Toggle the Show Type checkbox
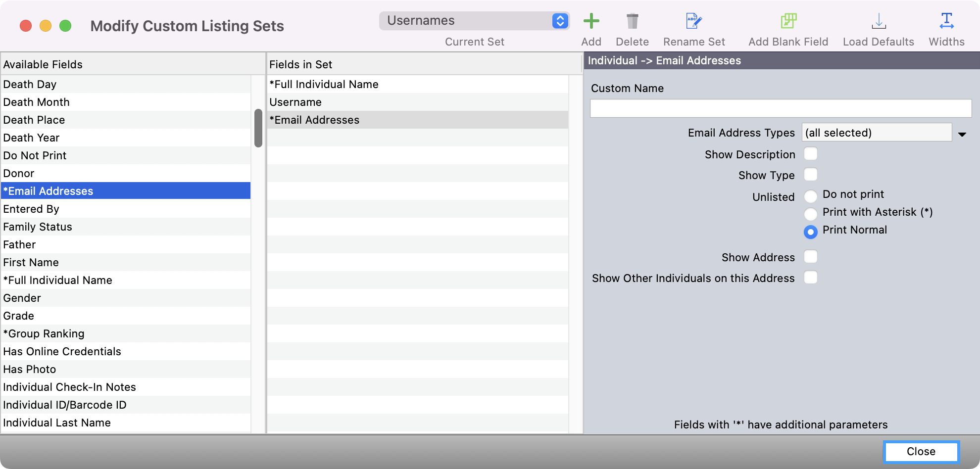This screenshot has height=469, width=980. point(810,175)
